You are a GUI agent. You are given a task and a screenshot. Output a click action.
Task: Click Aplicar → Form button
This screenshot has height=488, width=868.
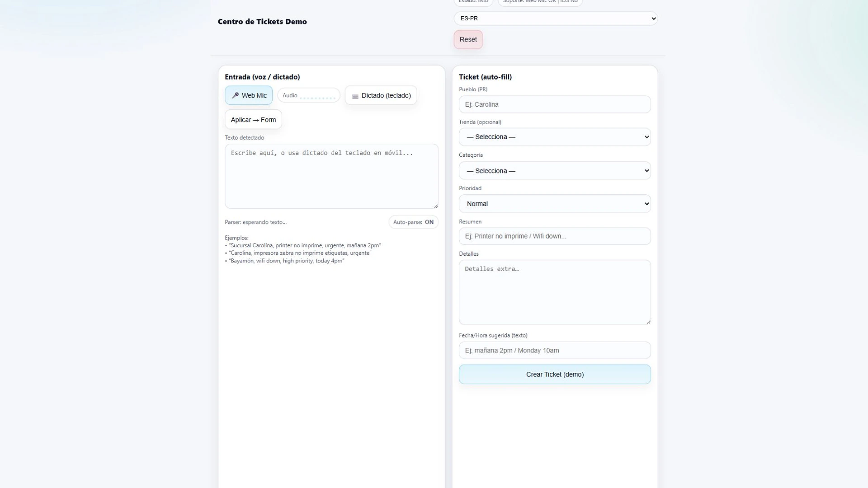pyautogui.click(x=253, y=120)
